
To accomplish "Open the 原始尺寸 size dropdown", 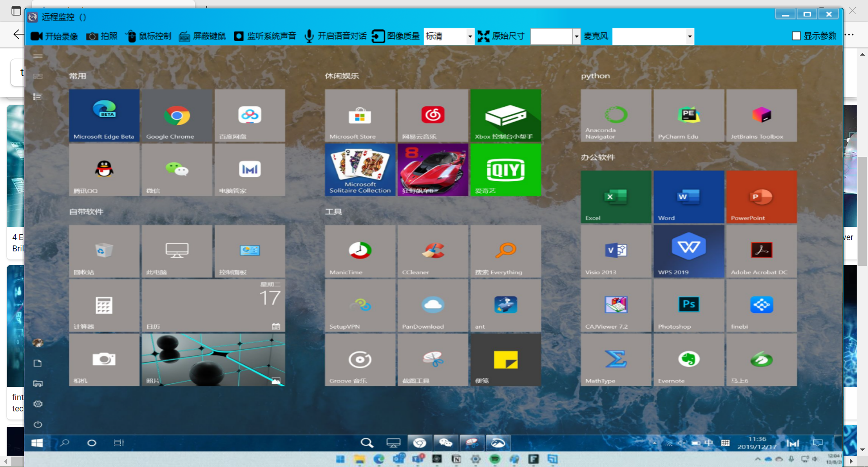I will 576,36.
